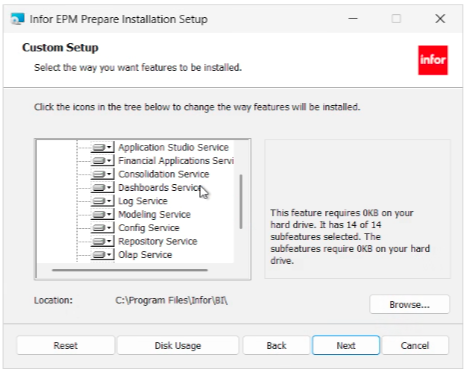The width and height of the screenshot is (466, 371).
Task: Open install option icon for Repository Service
Action: 102,241
